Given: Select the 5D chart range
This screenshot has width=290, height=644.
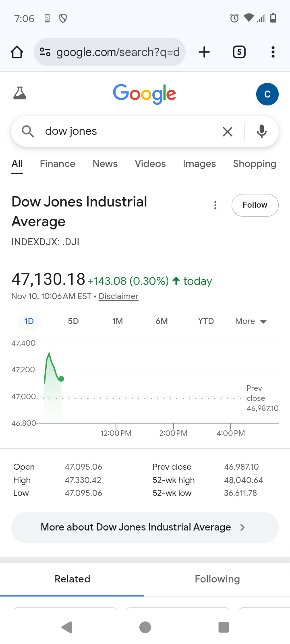Looking at the screenshot, I should 73,321.
